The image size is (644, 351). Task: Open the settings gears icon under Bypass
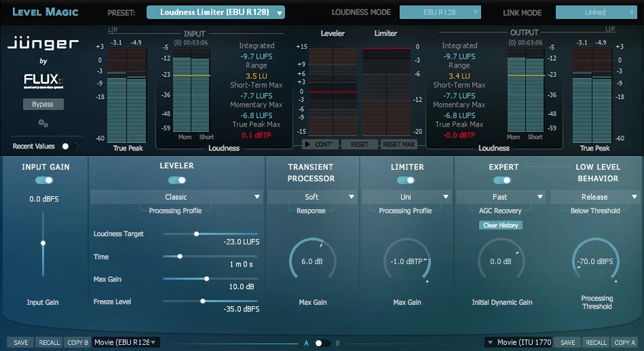click(43, 123)
